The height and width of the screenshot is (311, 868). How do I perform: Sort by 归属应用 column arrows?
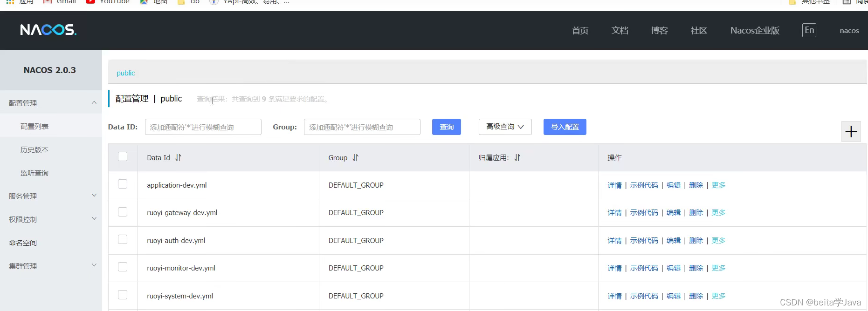[517, 158]
